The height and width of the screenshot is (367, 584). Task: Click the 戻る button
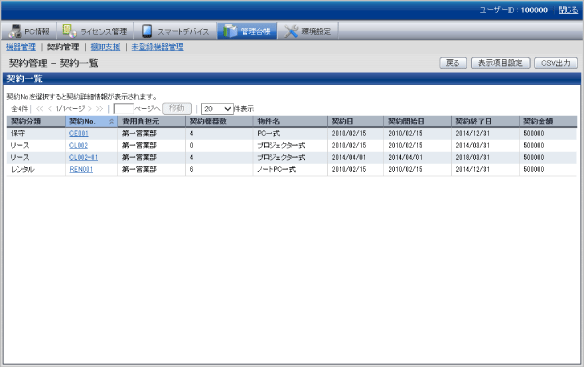point(453,63)
